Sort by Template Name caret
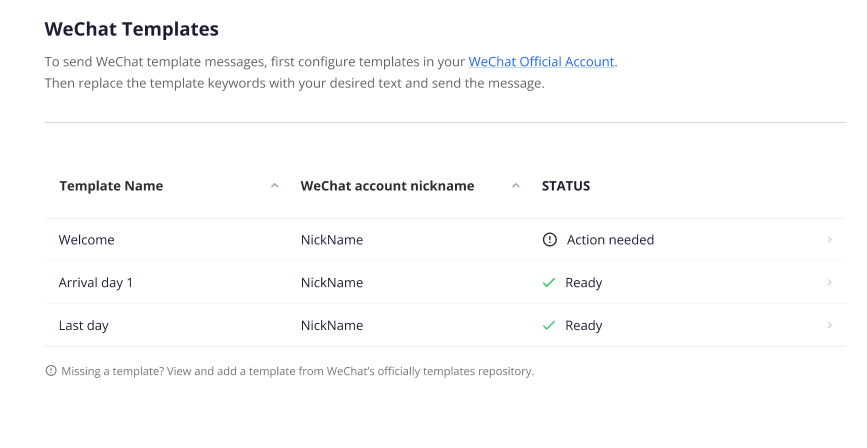Image resolution: width=867 pixels, height=448 pixels. [x=274, y=186]
